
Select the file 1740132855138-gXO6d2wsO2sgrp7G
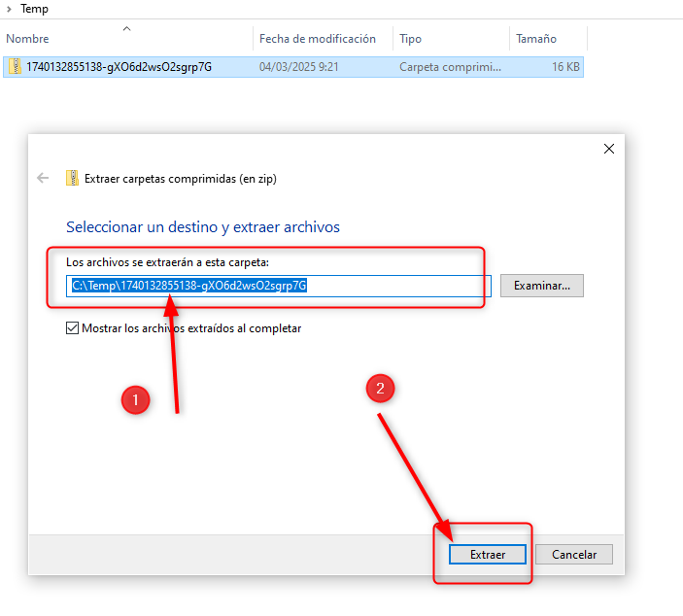coord(119,67)
